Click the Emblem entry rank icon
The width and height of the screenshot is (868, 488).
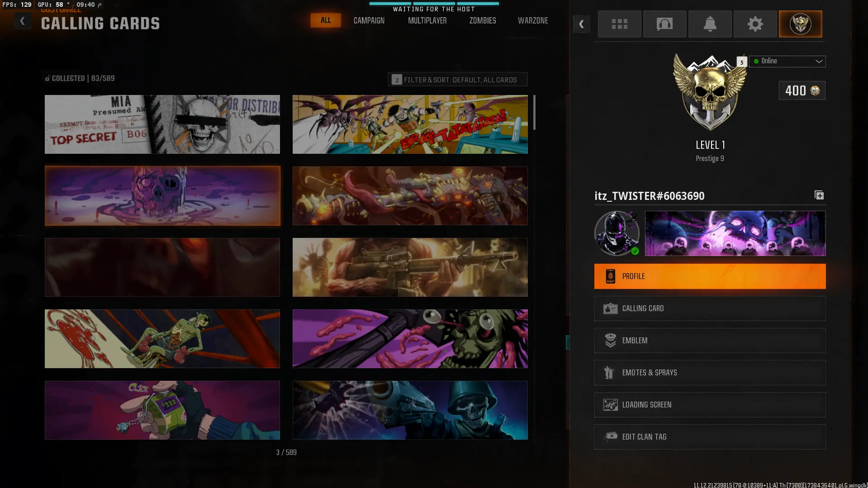coord(610,341)
